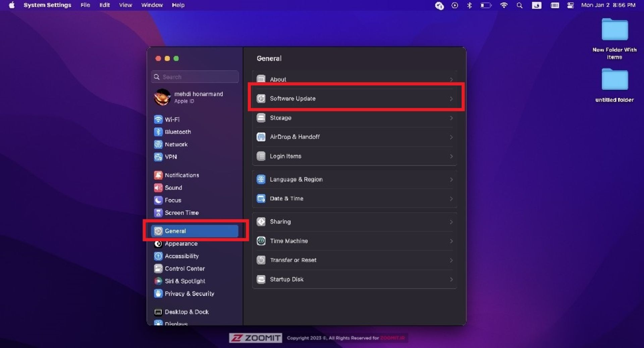Image resolution: width=644 pixels, height=348 pixels.
Task: Open the Edit menu
Action: point(105,5)
